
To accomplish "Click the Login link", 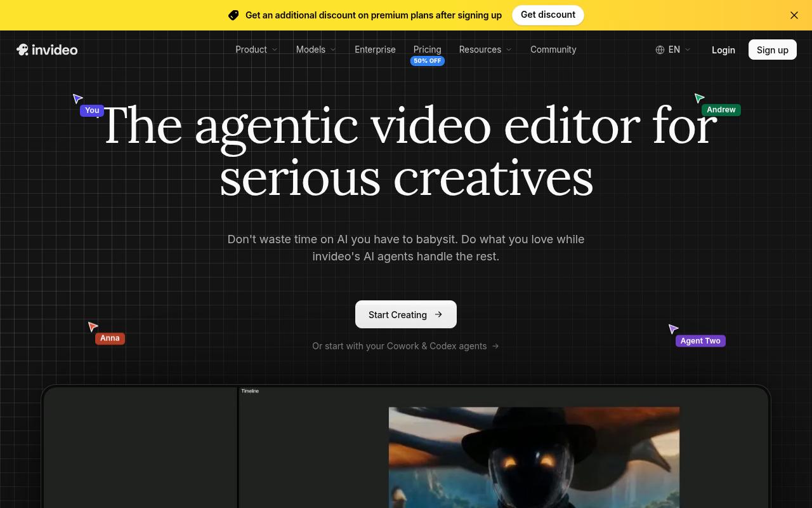I will [x=723, y=50].
